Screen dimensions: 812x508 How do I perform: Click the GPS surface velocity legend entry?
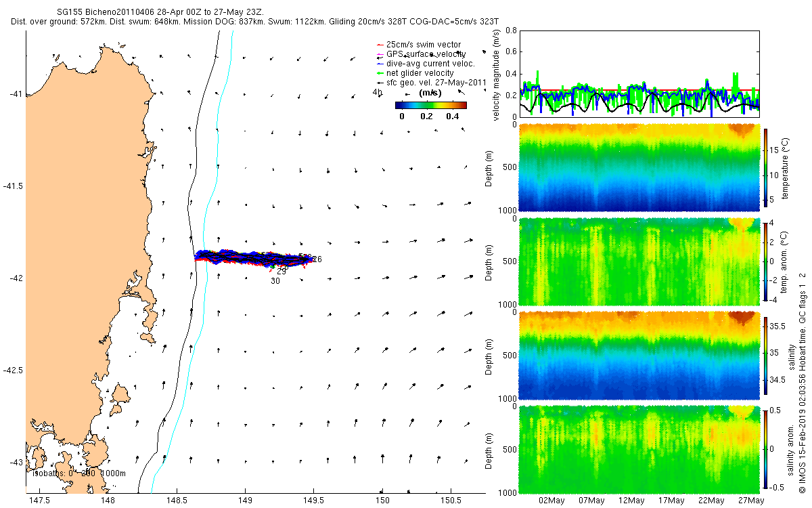(x=420, y=54)
